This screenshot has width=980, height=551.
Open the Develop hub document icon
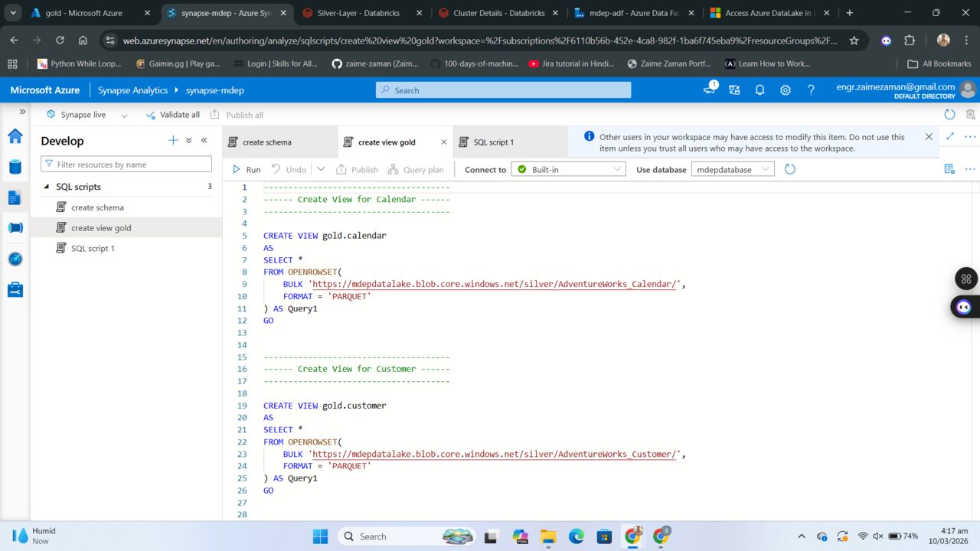coord(15,197)
